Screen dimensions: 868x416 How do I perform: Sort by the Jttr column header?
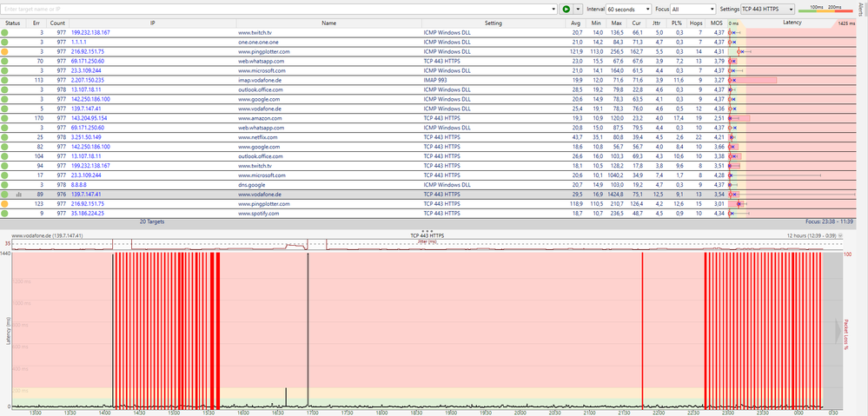pos(657,23)
